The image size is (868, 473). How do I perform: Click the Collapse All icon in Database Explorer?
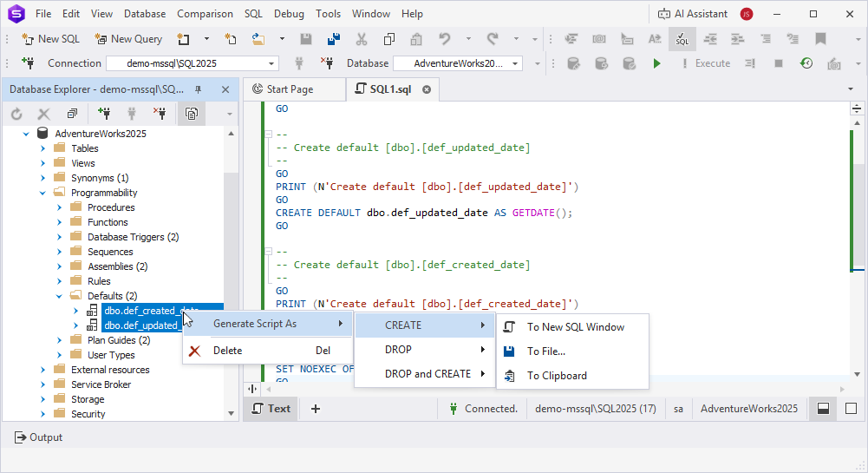[72, 114]
